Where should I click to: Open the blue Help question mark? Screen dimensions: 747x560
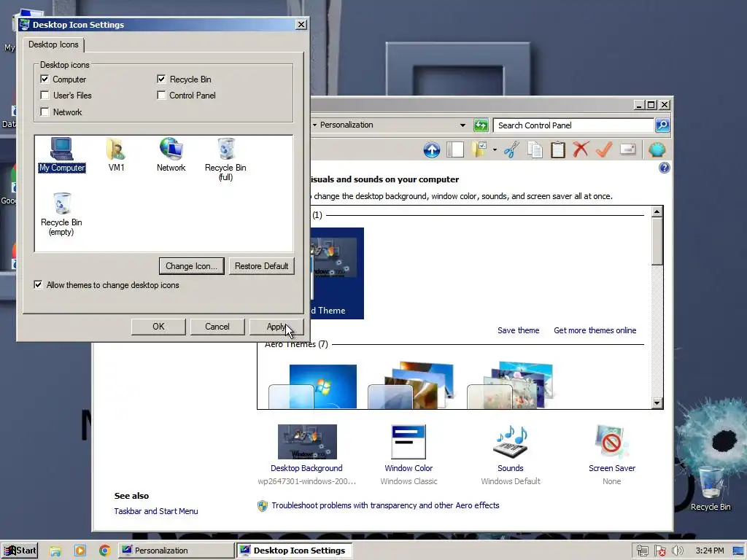click(x=664, y=168)
